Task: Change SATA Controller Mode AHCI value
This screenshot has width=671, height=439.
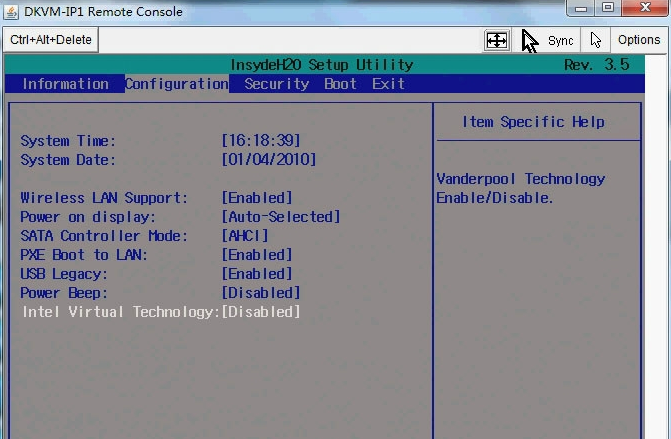Action: click(245, 235)
